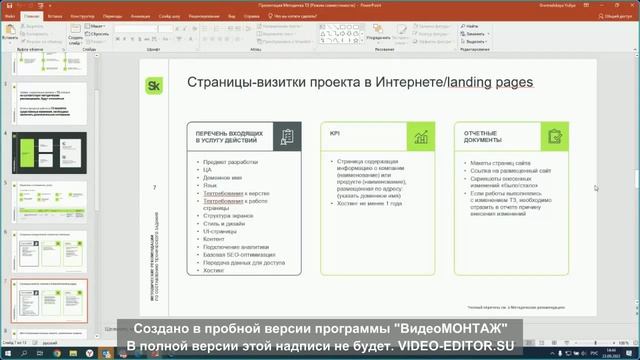Click the Общий доступ share button
This screenshot has width=640, height=360.
(x=615, y=16)
